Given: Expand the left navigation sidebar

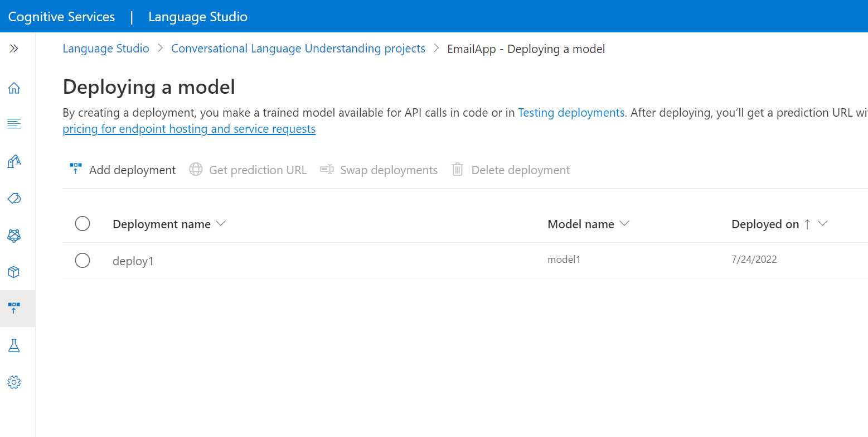Looking at the screenshot, I should pyautogui.click(x=14, y=49).
